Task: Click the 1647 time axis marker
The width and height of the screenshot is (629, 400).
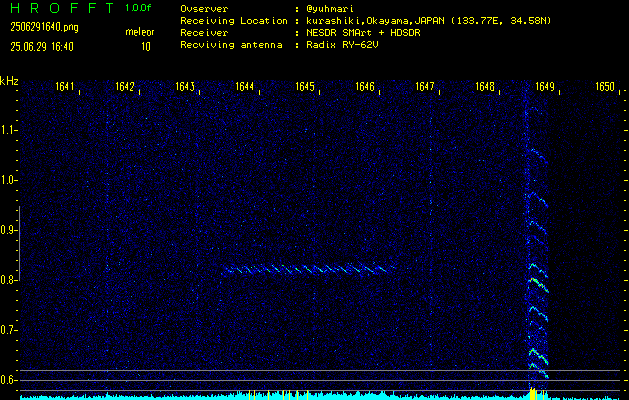Action: (x=424, y=86)
